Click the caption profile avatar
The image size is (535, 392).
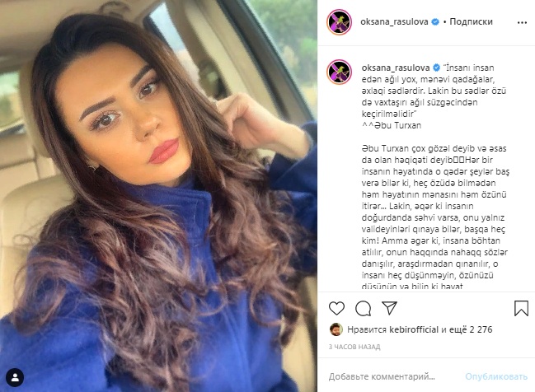[339, 72]
